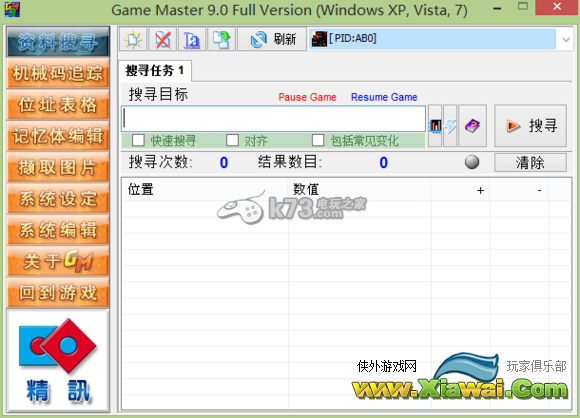Click the colored bars chart icon

tap(435, 126)
